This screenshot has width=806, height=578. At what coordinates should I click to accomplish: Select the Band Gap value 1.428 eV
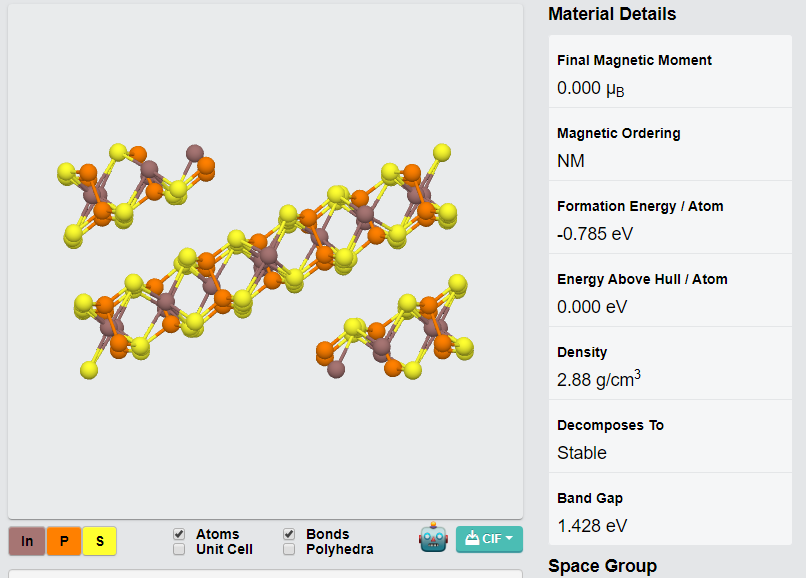592,526
